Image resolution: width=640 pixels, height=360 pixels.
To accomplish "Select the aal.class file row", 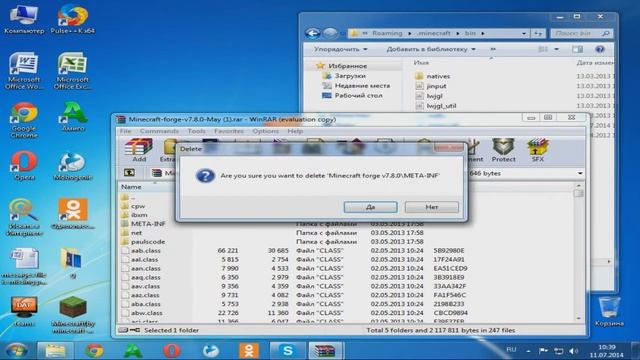I will (x=294, y=260).
